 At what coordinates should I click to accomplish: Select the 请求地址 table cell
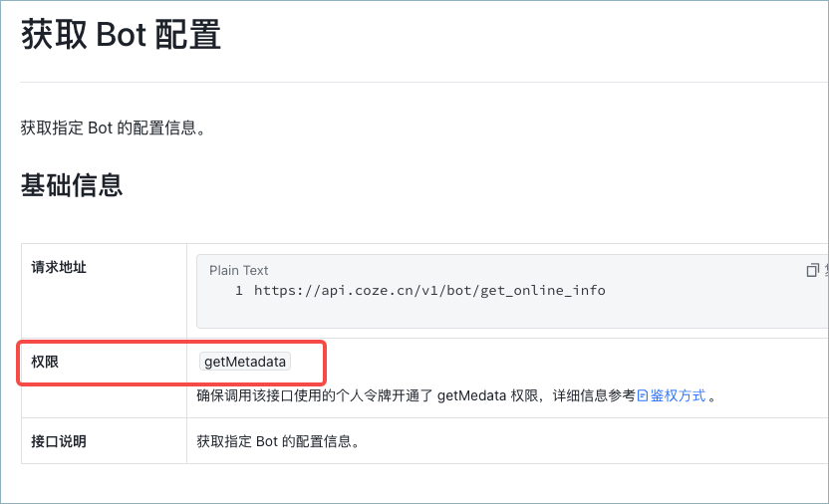tap(104, 291)
